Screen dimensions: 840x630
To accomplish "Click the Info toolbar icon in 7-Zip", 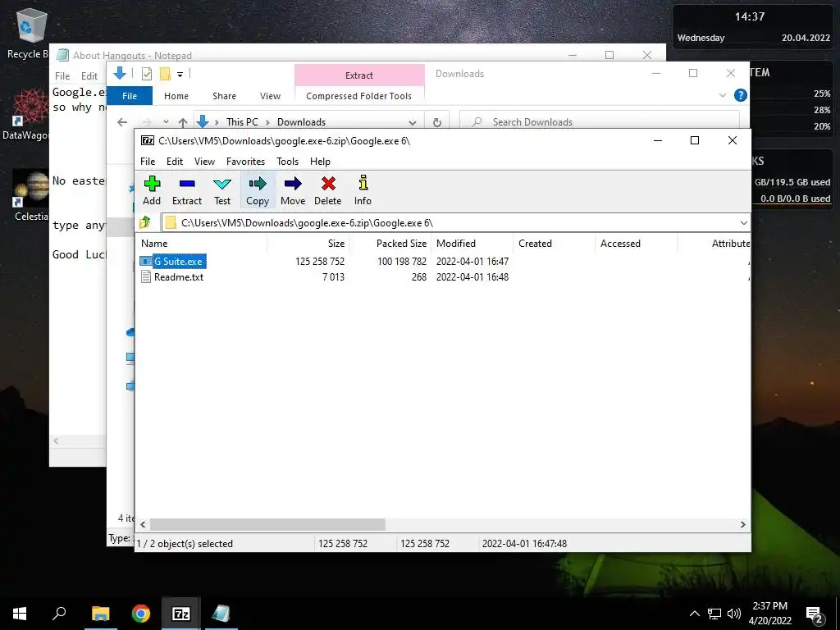I will [x=363, y=190].
